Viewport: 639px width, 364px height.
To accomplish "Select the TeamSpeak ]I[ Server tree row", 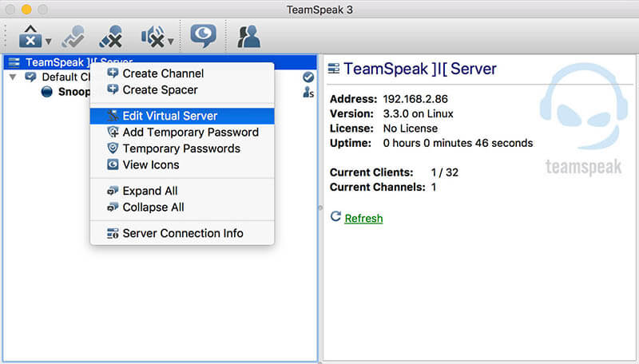I will pyautogui.click(x=161, y=62).
